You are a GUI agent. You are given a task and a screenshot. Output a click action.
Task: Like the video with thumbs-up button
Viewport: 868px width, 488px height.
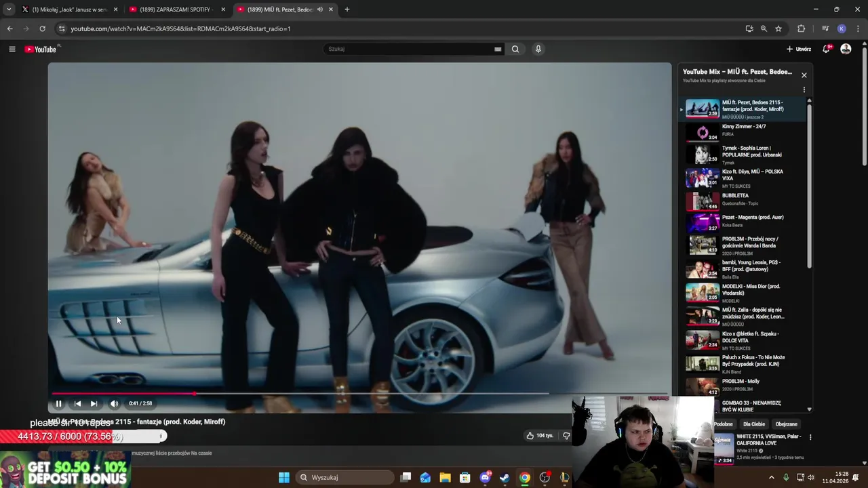pos(540,435)
